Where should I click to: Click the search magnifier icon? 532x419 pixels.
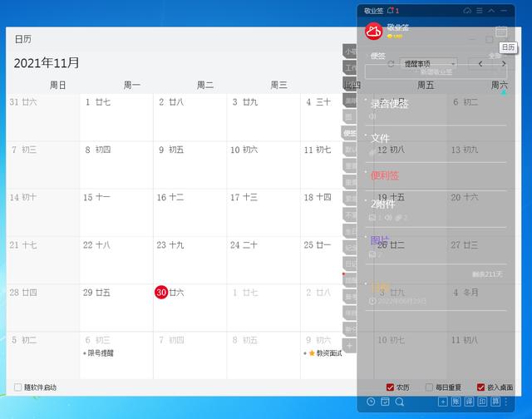(x=399, y=402)
